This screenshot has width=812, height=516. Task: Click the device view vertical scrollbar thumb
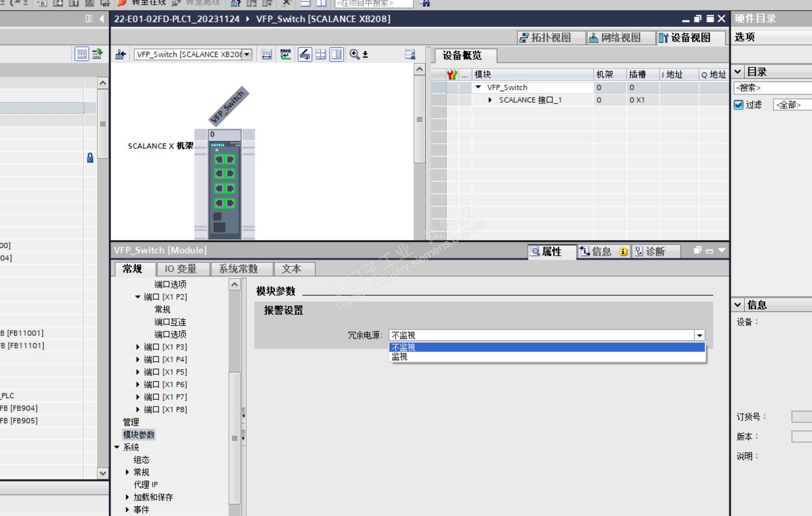pyautogui.click(x=420, y=119)
